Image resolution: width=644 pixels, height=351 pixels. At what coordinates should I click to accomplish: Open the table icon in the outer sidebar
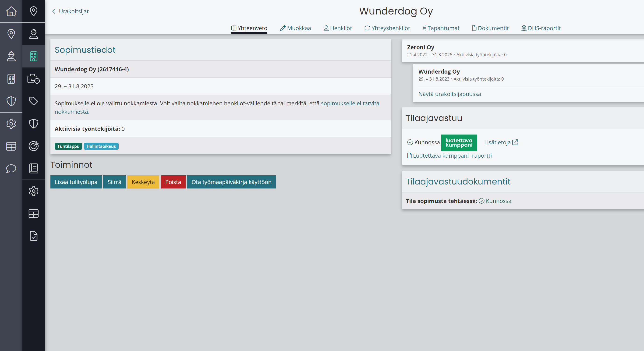pyautogui.click(x=11, y=146)
